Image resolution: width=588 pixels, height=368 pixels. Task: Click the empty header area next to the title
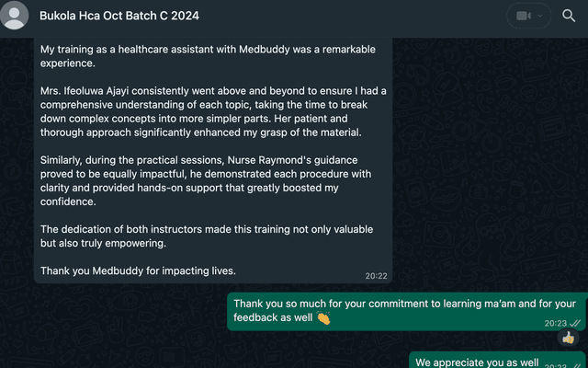point(349,16)
